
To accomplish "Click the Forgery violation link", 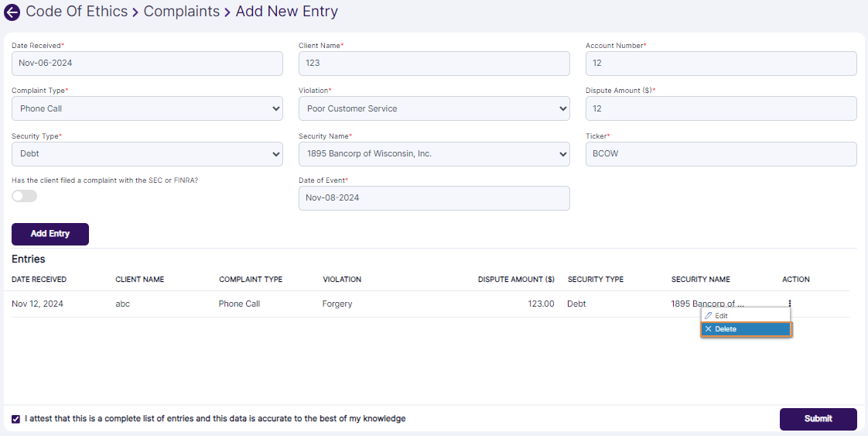I will (337, 304).
